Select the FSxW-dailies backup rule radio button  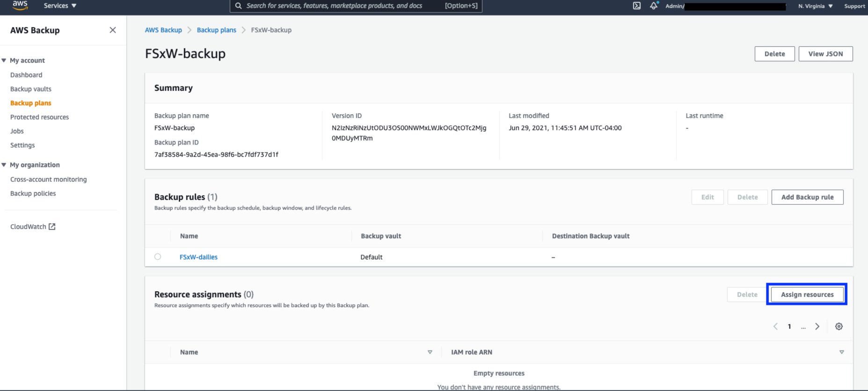click(158, 257)
